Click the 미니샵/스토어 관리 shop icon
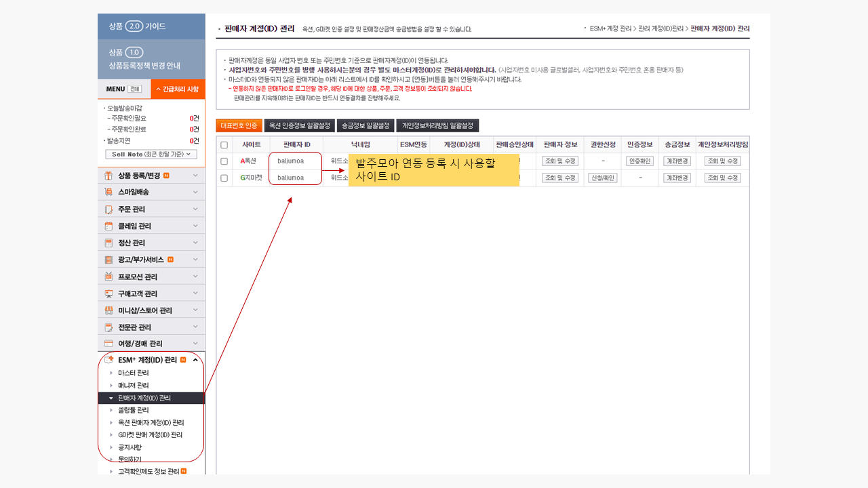 pyautogui.click(x=108, y=310)
